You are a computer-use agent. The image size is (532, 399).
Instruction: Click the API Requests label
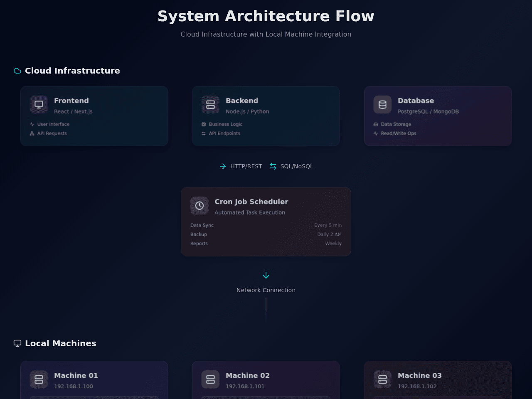pos(52,133)
